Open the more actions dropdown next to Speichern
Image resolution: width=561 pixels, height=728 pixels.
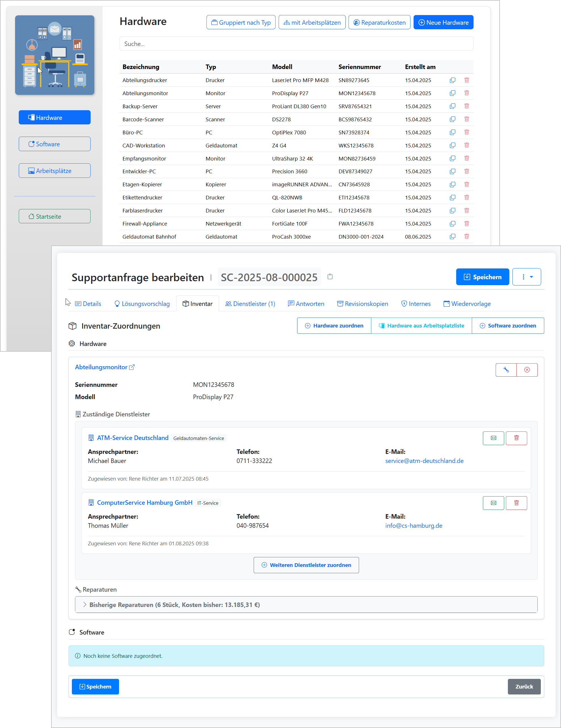click(x=526, y=277)
